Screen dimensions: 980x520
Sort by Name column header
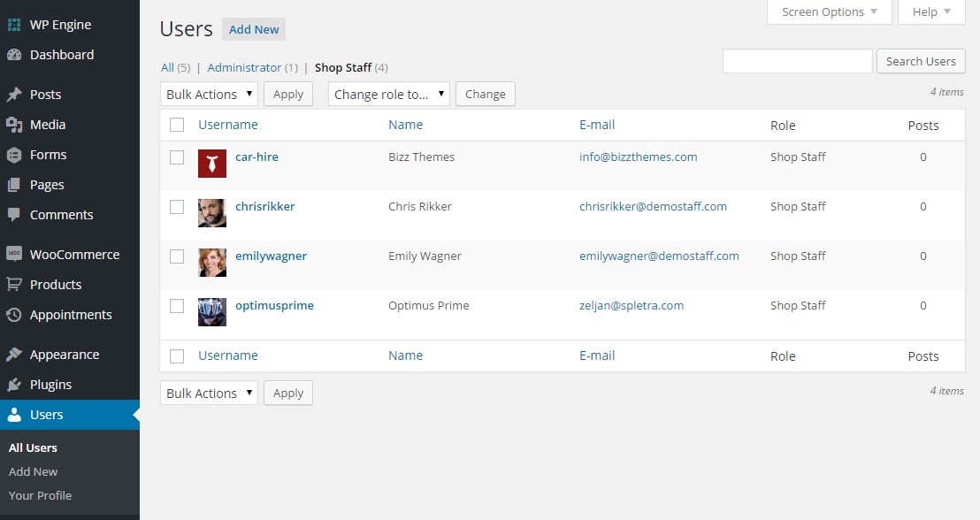[406, 125]
